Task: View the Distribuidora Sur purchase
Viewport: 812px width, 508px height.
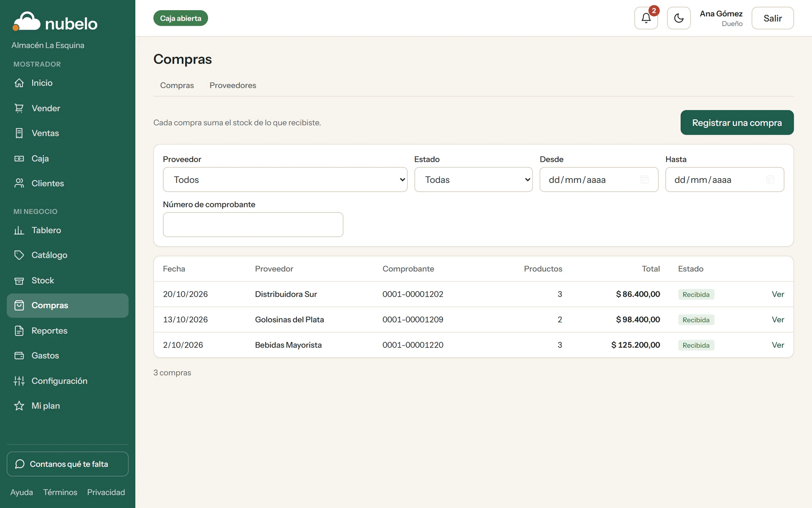Action: tap(778, 294)
